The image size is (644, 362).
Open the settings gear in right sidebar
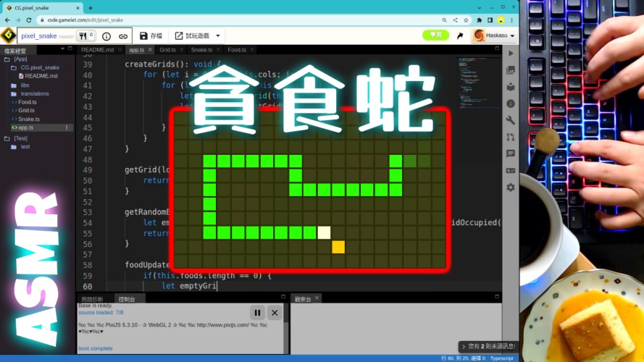[511, 187]
